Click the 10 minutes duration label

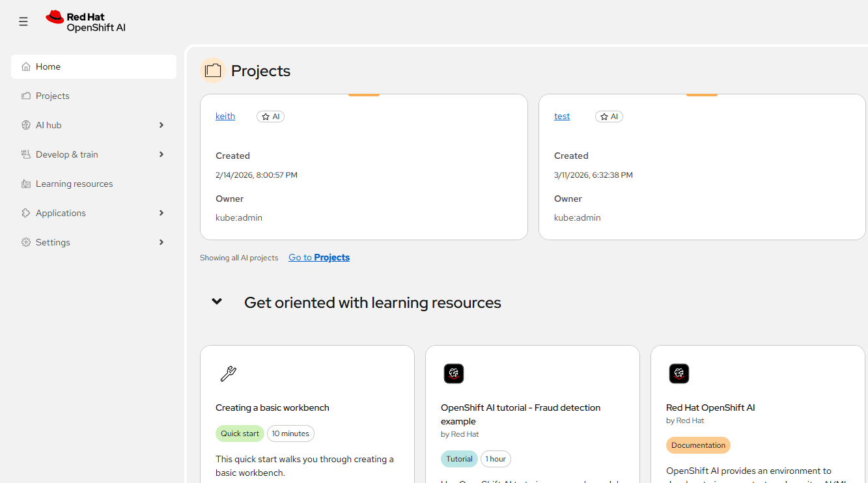click(x=290, y=434)
